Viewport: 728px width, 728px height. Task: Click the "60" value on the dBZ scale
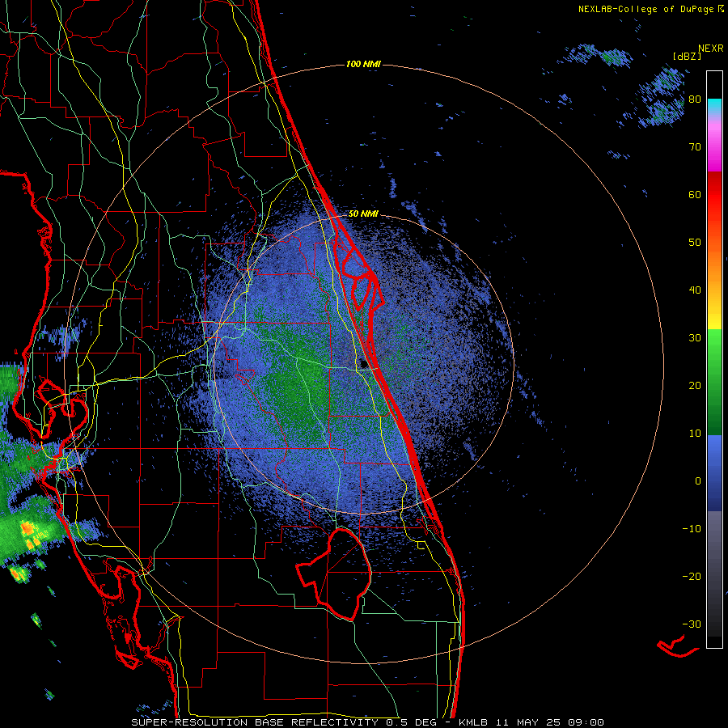click(695, 194)
